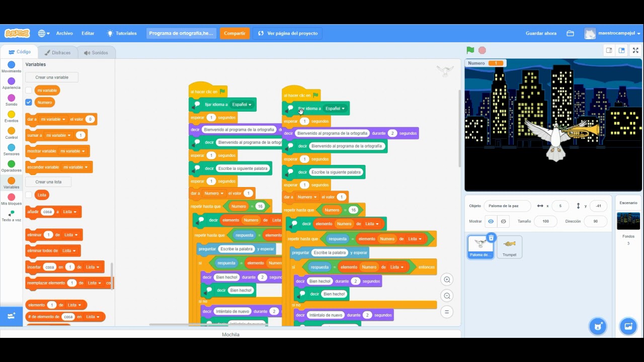Select the Sensores block category
The height and width of the screenshot is (362, 644).
coord(11,150)
